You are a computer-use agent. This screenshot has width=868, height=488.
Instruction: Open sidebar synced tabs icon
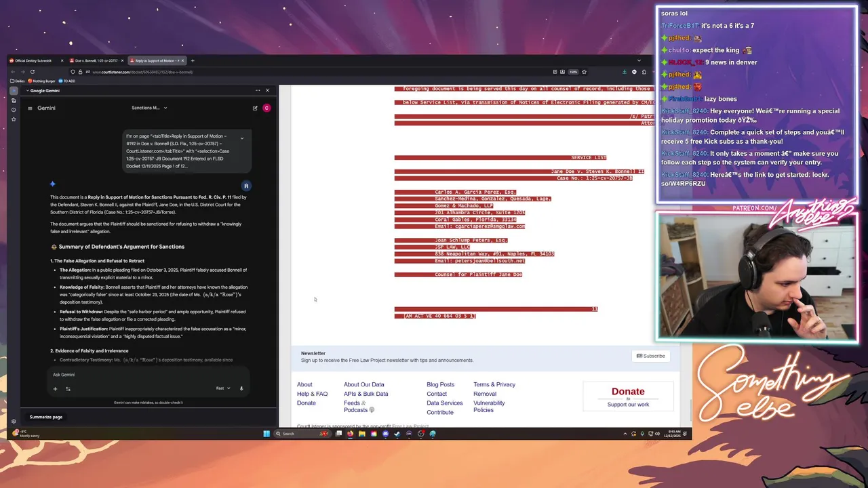[14, 100]
